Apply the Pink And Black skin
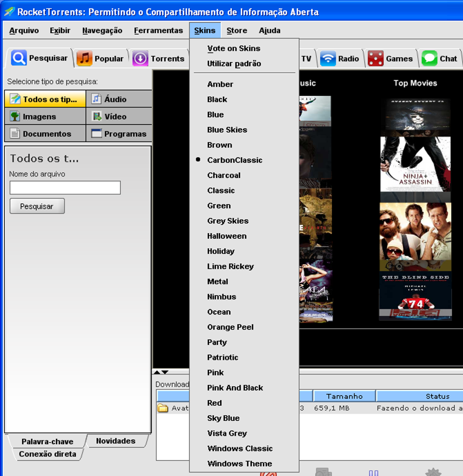 [x=244, y=388]
